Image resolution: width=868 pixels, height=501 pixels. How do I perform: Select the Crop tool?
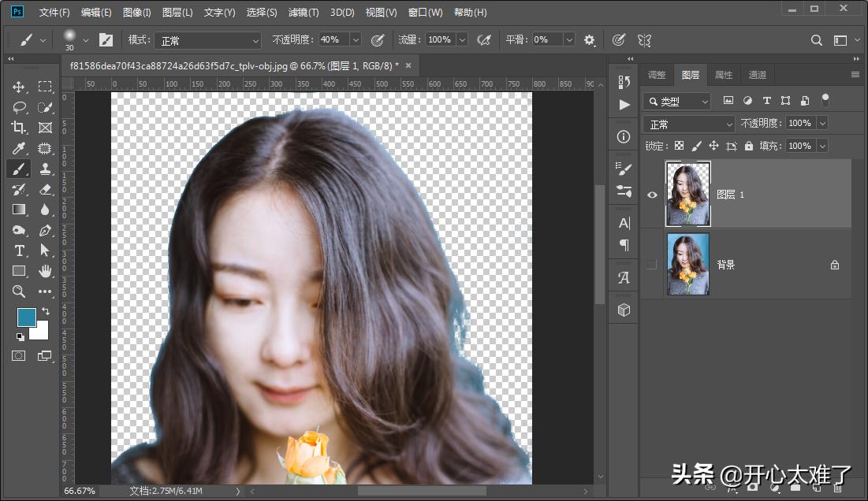tap(19, 128)
